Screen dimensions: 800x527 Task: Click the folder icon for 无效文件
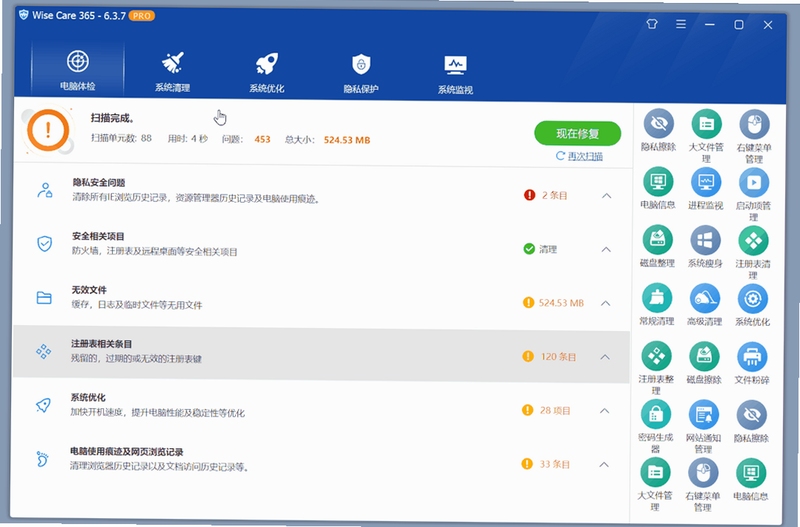[x=44, y=297]
